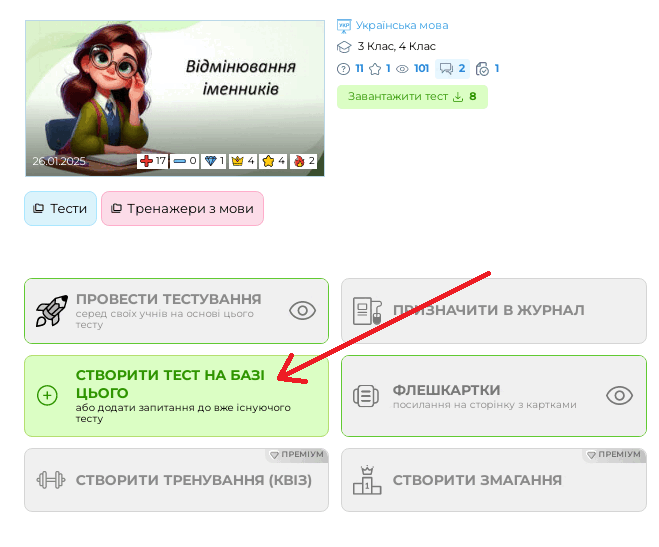Viewport: 659px width, 547px height.
Task: Click the flashcards stack icon
Action: pyautogui.click(x=366, y=396)
